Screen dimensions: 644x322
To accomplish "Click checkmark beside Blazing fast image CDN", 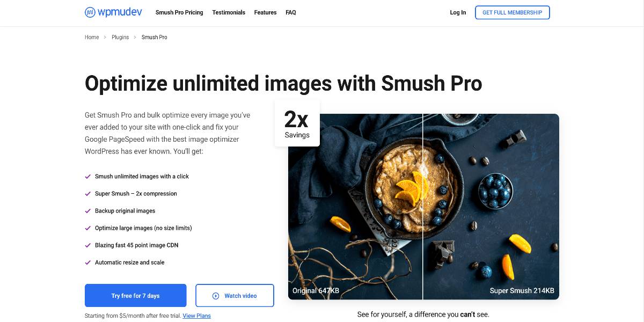I will [x=88, y=245].
